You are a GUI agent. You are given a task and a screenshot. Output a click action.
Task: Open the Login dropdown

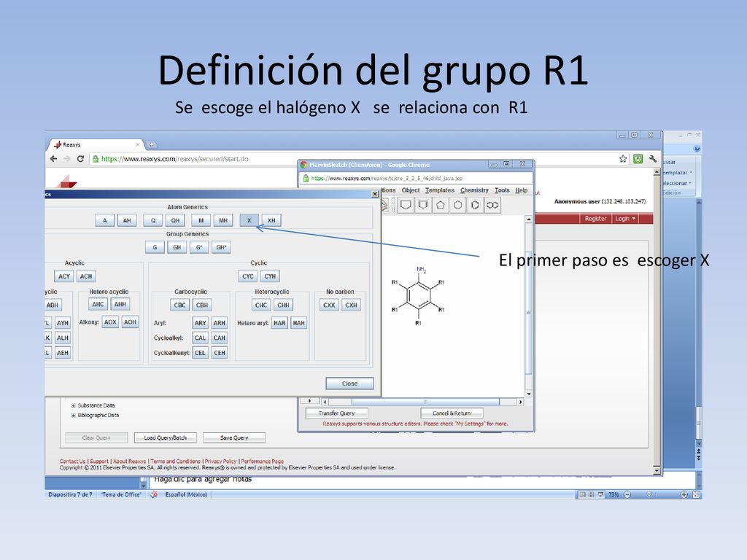pos(625,219)
